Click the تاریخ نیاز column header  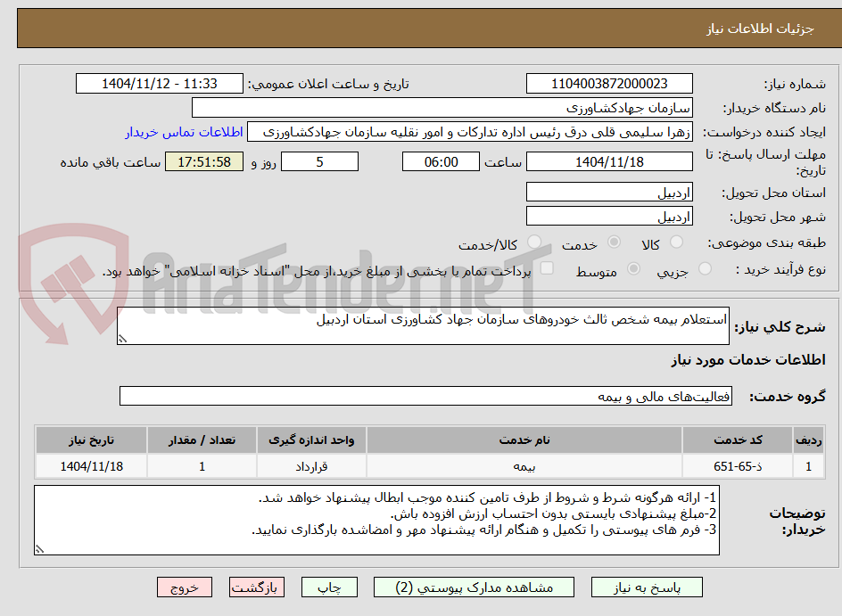(x=91, y=440)
